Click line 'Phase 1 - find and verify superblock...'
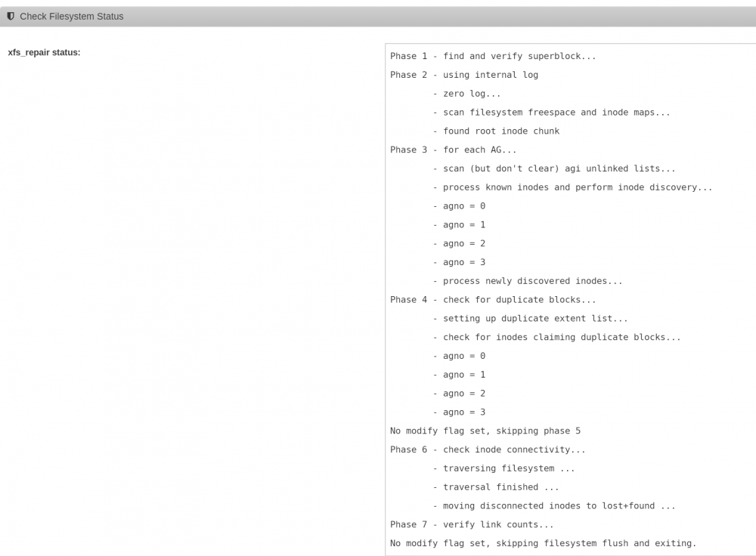The width and height of the screenshot is (756, 556). (493, 57)
